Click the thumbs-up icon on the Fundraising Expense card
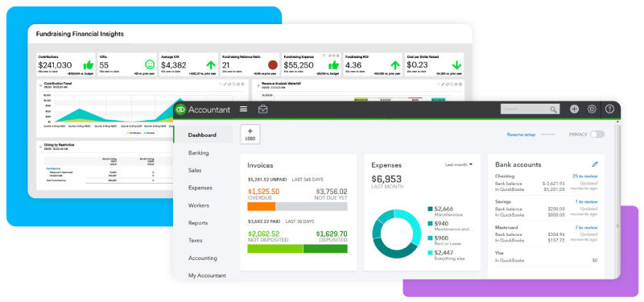This screenshot has height=302, width=644. tap(333, 65)
